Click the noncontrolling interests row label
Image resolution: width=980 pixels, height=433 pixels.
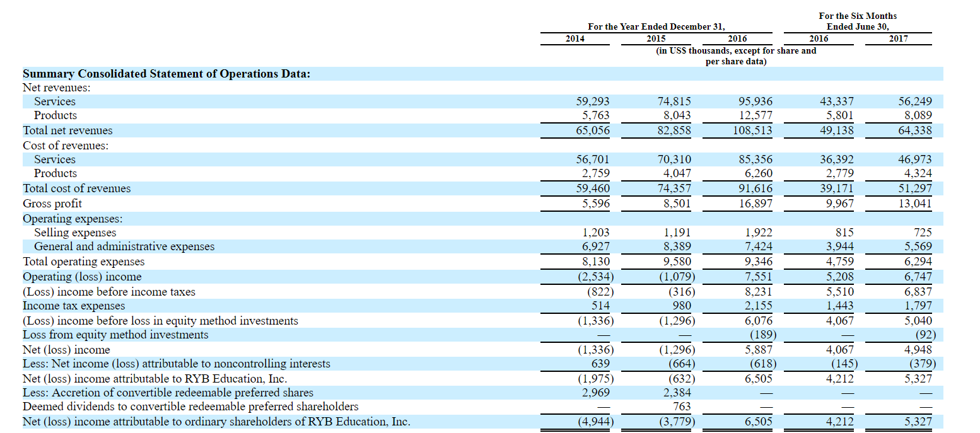click(x=177, y=364)
